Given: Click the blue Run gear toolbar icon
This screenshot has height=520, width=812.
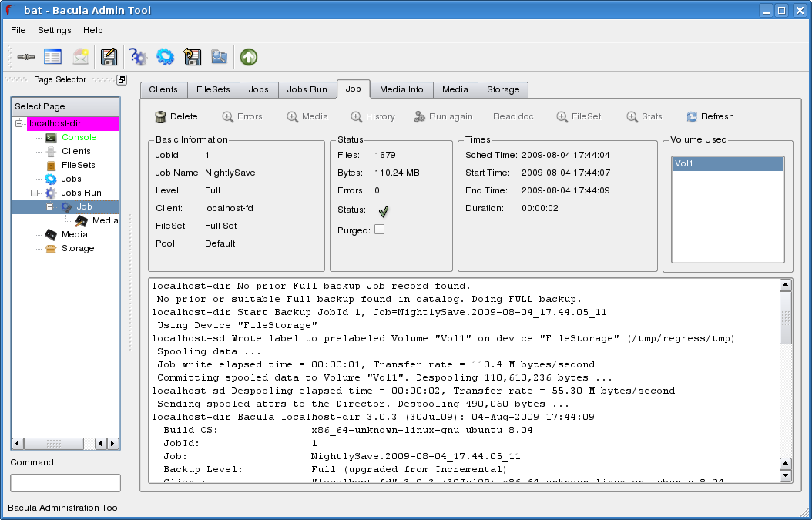Looking at the screenshot, I should [x=164, y=56].
